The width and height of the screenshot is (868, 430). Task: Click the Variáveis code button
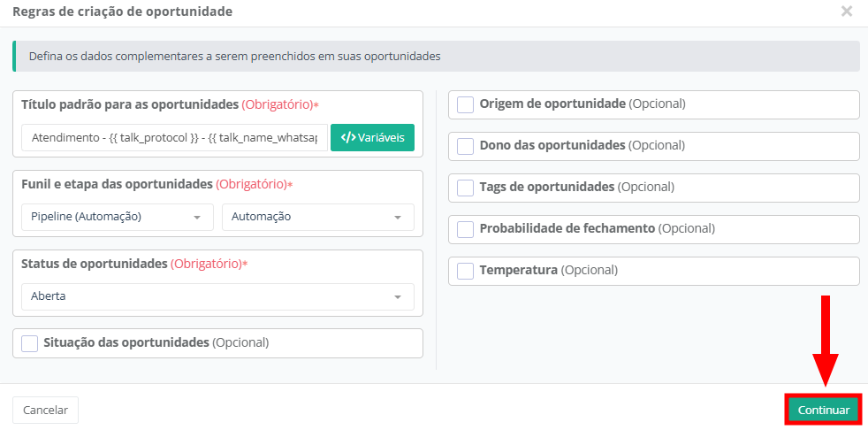click(372, 137)
